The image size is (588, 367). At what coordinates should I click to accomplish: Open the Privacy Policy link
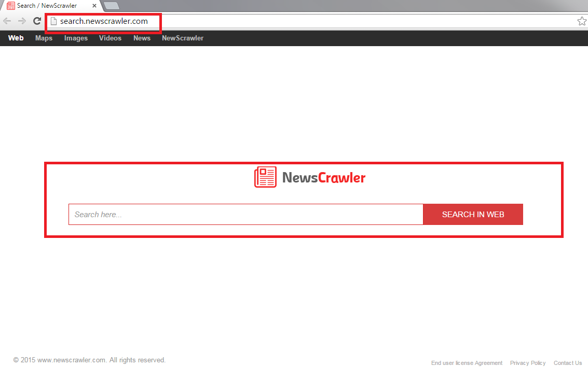(528, 363)
